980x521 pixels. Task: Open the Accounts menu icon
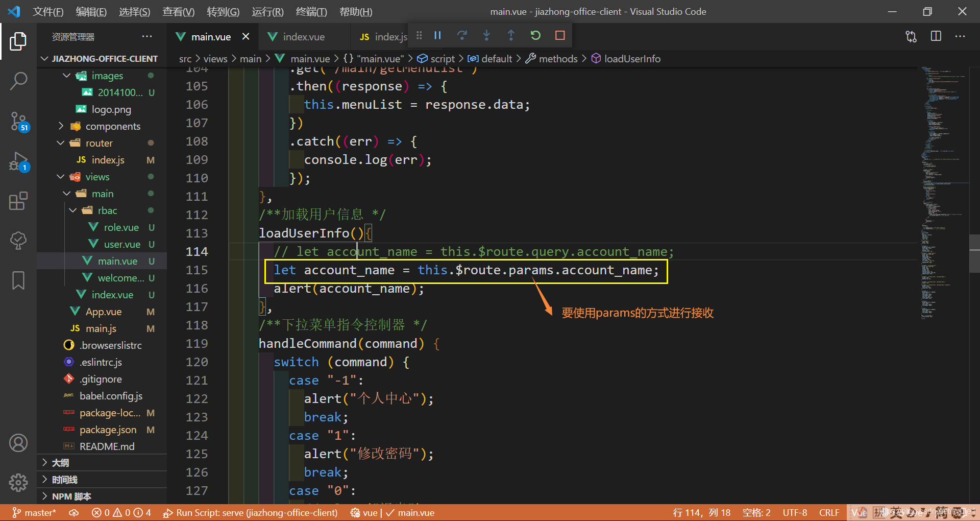(x=18, y=443)
